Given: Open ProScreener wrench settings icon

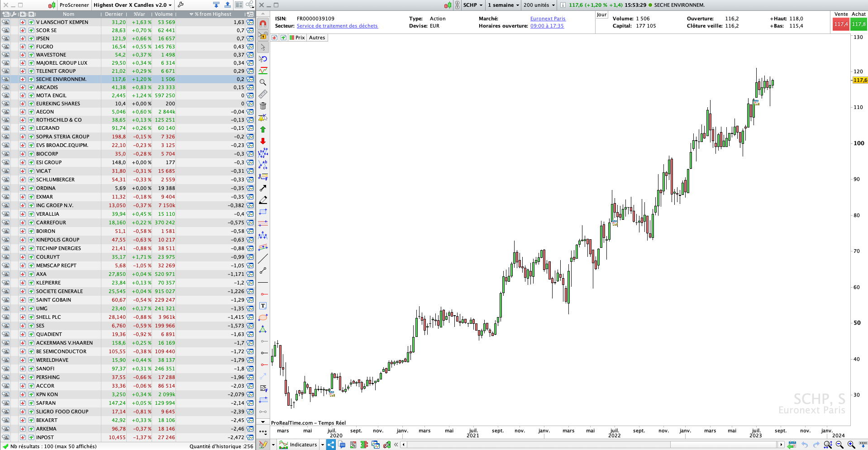Looking at the screenshot, I should [181, 5].
